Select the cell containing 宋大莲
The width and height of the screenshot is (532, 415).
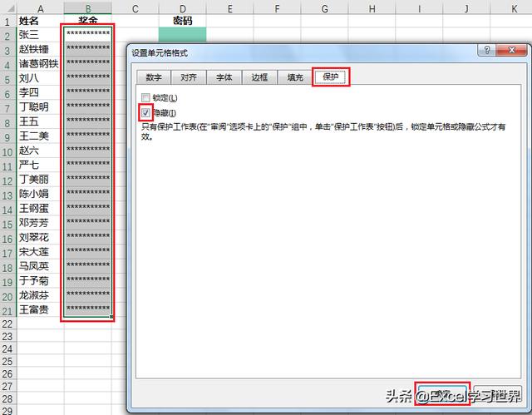tap(41, 252)
